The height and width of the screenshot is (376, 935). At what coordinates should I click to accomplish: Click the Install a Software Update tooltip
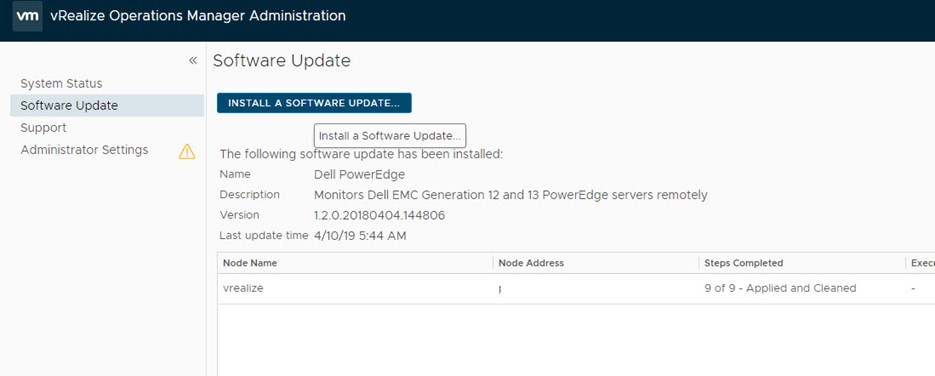[x=390, y=136]
